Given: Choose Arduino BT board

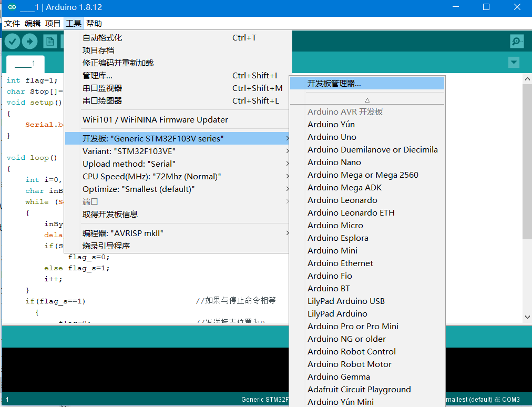Looking at the screenshot, I should tap(367, 288).
